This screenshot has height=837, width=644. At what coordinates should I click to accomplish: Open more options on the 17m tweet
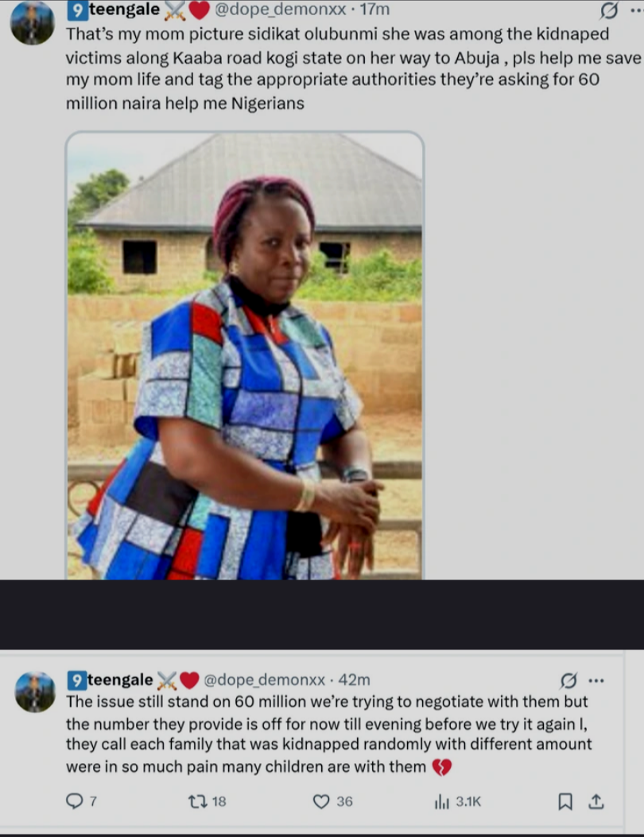(634, 10)
